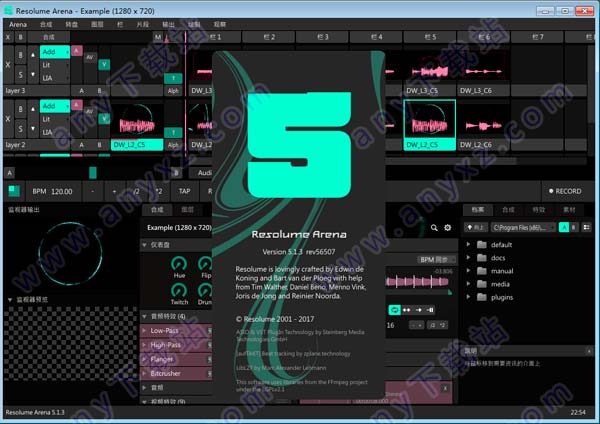Click layer 3 Alph transition button
Screen dimensions: 600x424
point(173,91)
